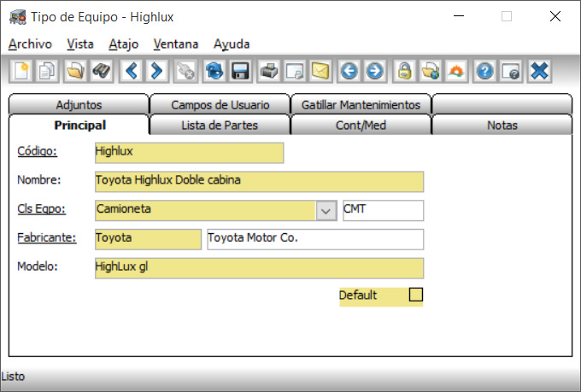Click the Nombre field with Toyota Highlux Doble cabina
The width and height of the screenshot is (581, 392).
click(260, 182)
